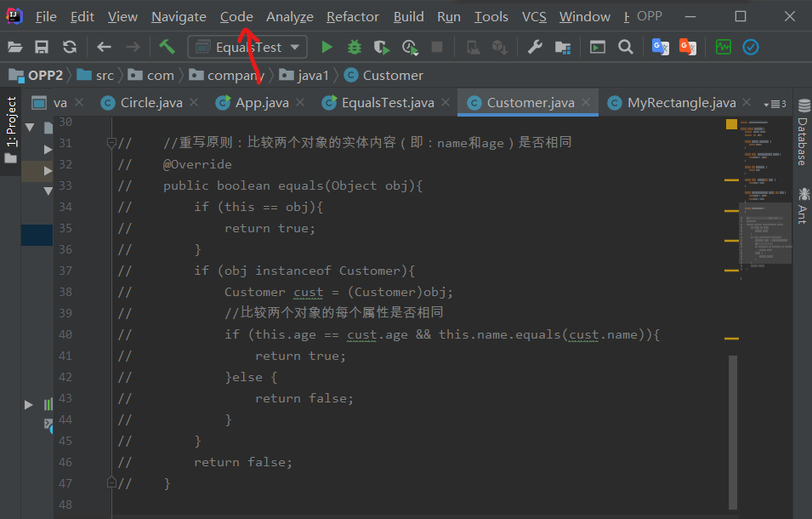Click the Open folder toolbar icon
The width and height of the screenshot is (812, 519).
[14, 47]
